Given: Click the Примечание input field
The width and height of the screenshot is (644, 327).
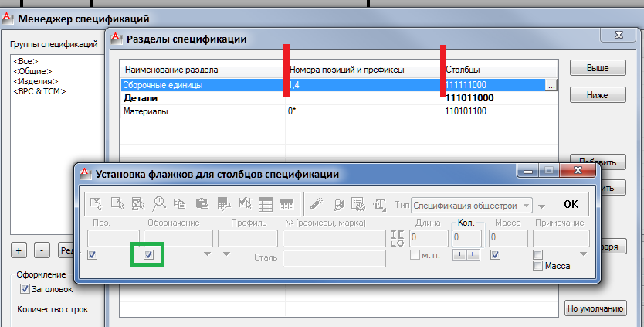Looking at the screenshot, I should pyautogui.click(x=561, y=239).
